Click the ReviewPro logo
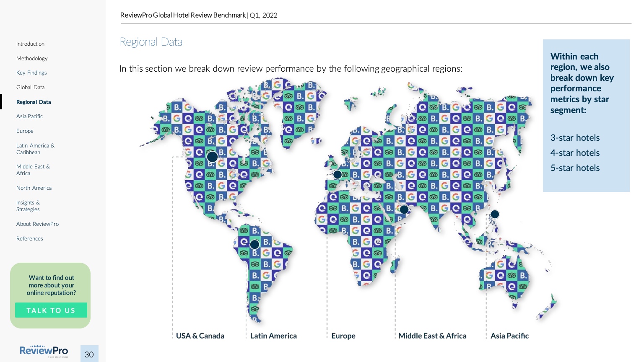 coord(44,351)
